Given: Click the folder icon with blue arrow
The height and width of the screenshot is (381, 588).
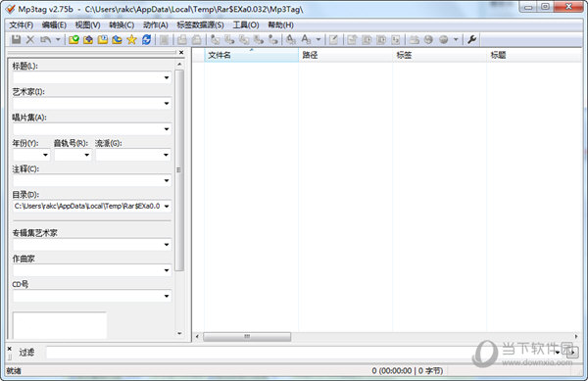Looking at the screenshot, I should coord(117,39).
